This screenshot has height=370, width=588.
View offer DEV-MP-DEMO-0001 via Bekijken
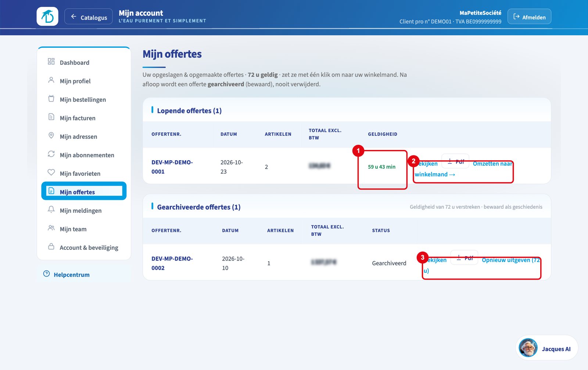[426, 164]
